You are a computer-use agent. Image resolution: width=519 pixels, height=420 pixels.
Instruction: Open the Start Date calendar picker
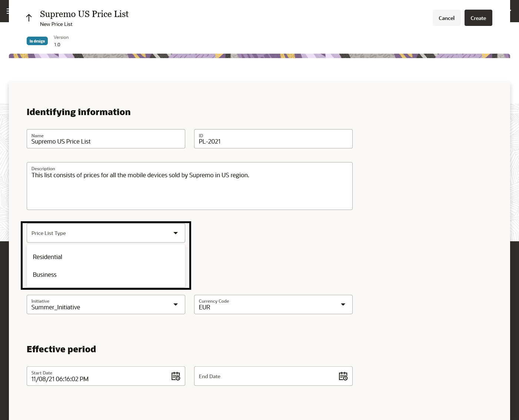tap(176, 376)
